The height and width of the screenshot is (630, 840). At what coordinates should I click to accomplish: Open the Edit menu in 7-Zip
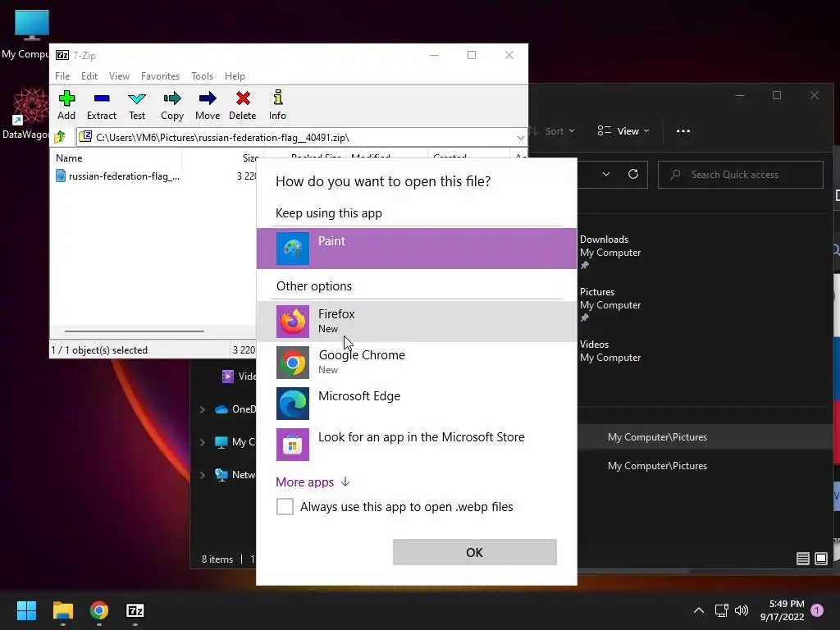(x=89, y=76)
